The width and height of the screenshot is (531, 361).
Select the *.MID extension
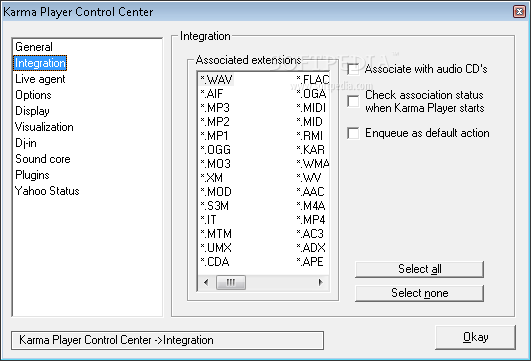[x=310, y=122]
